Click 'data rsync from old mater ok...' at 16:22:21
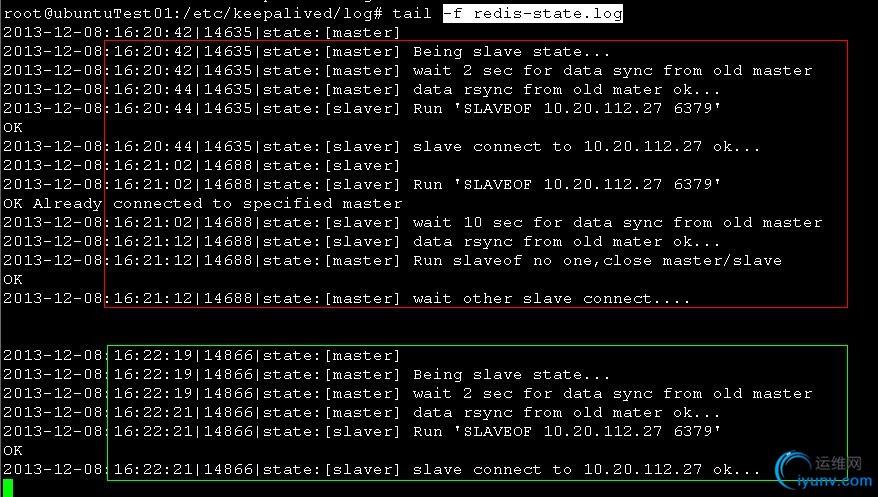The image size is (878, 497). 566,412
